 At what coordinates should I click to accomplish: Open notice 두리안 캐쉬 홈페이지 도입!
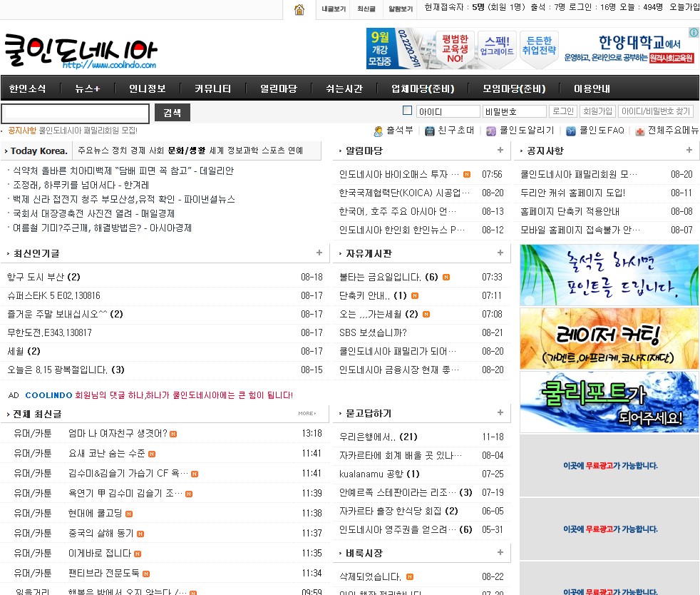(573, 193)
